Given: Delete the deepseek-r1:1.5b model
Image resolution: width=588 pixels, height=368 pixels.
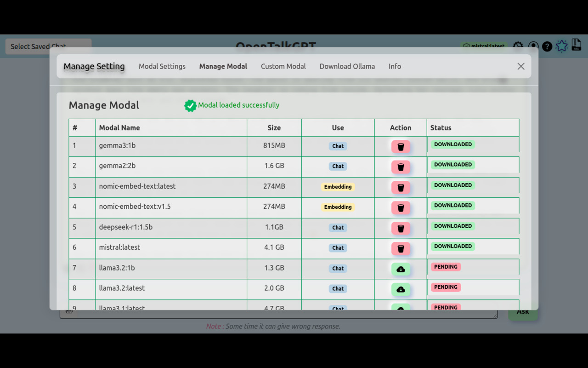Looking at the screenshot, I should (x=401, y=228).
